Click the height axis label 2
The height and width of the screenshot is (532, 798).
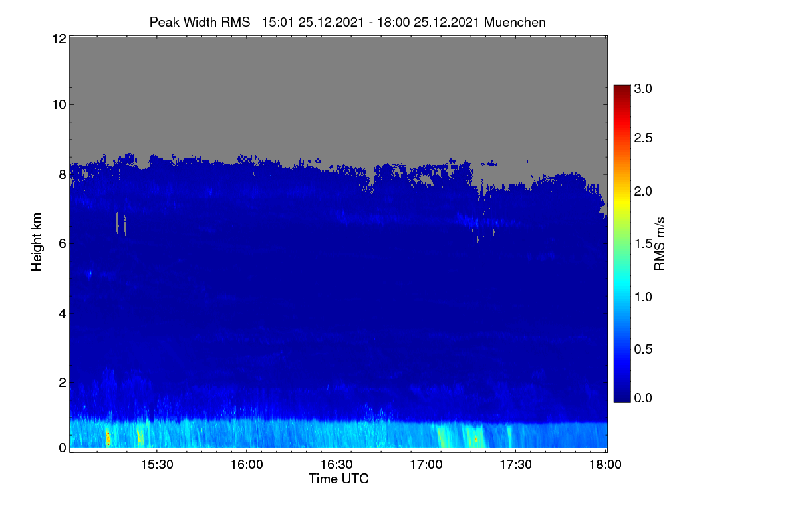[x=63, y=382]
